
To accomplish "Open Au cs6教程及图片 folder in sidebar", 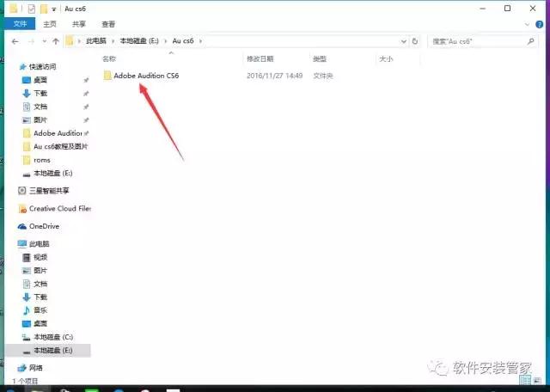I will (60, 146).
